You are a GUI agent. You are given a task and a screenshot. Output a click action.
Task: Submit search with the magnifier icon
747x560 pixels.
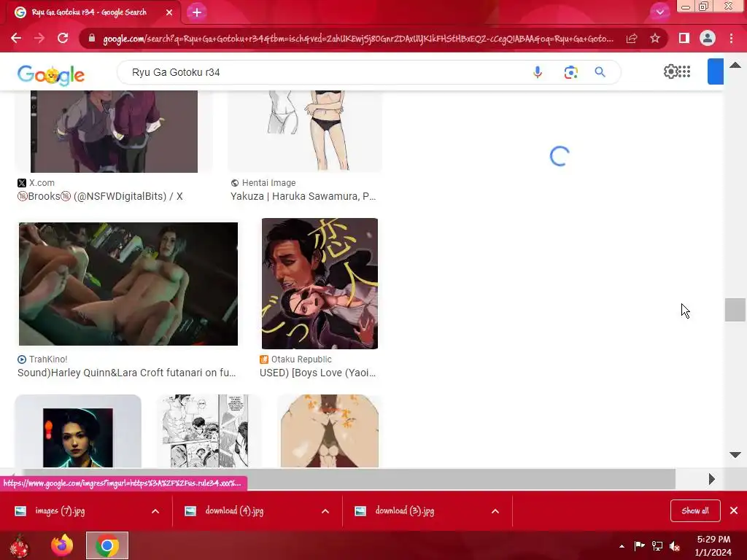click(600, 72)
